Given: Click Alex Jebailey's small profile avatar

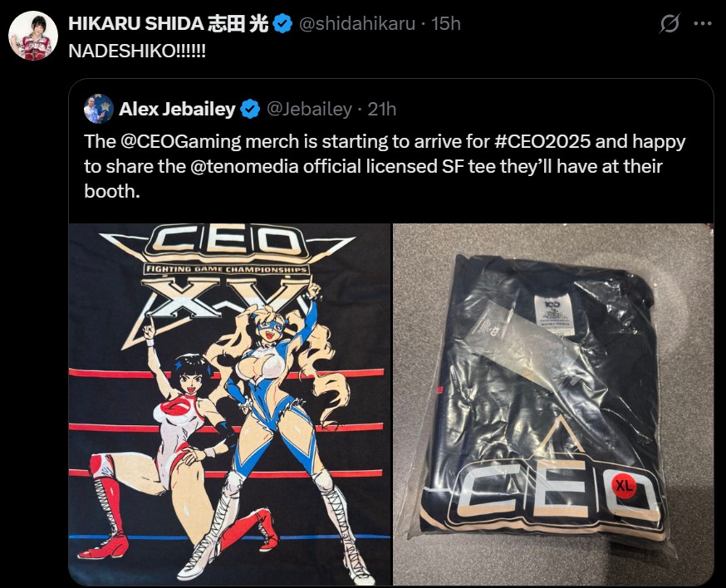Looking at the screenshot, I should point(99,109).
